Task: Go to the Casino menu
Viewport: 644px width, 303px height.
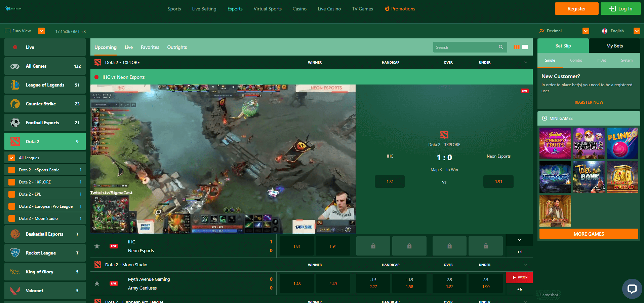Action: [299, 9]
